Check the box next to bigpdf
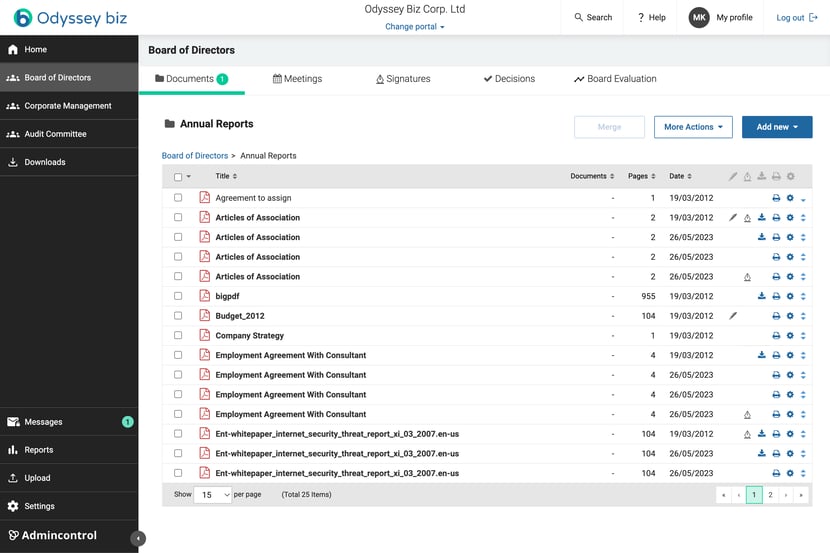The height and width of the screenshot is (553, 830). click(178, 296)
